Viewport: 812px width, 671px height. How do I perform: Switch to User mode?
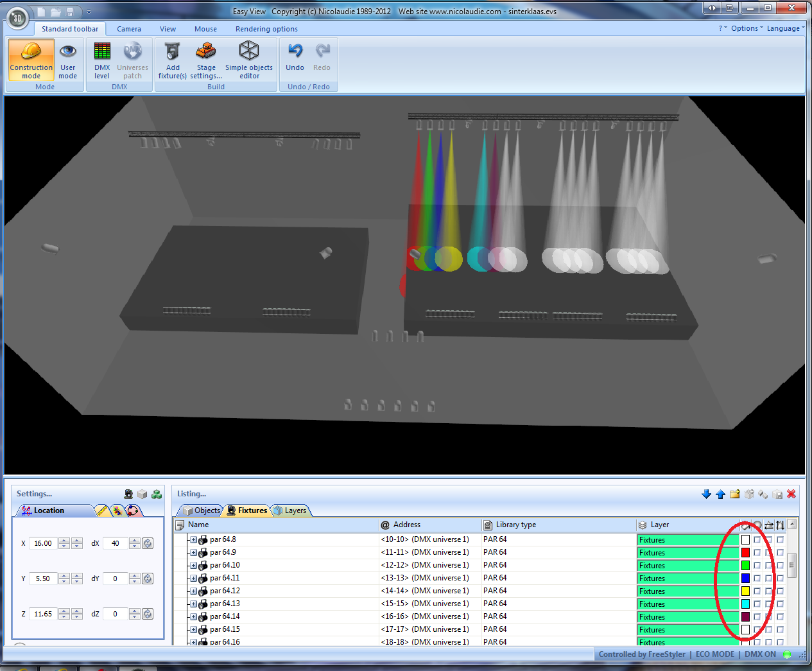(67, 60)
